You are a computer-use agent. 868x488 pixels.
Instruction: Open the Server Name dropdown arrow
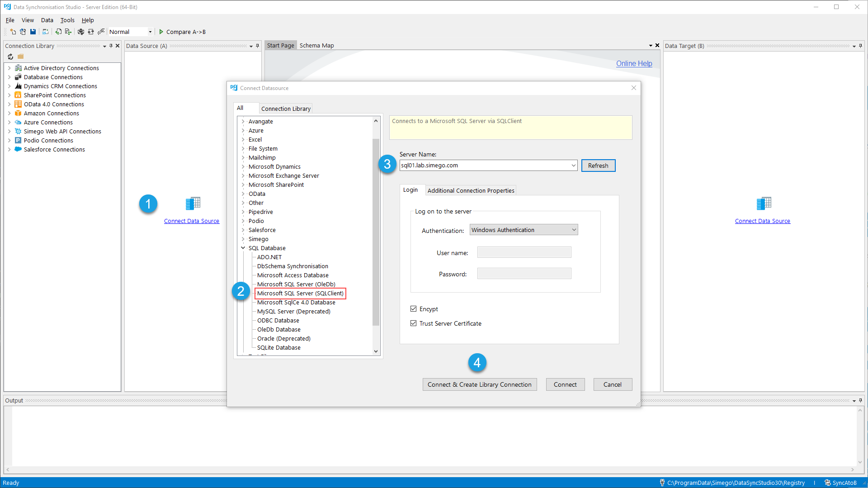point(573,166)
